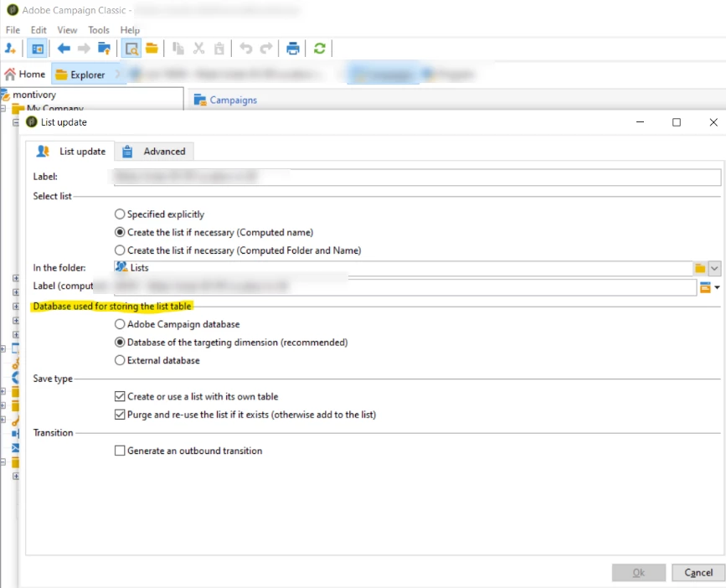The height and width of the screenshot is (588, 726).
Task: Open the View menu
Action: tap(67, 30)
